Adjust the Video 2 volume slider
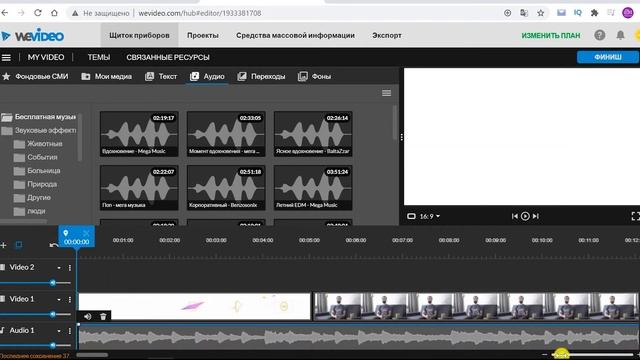Screen dimensions: 640x360 coord(53,282)
